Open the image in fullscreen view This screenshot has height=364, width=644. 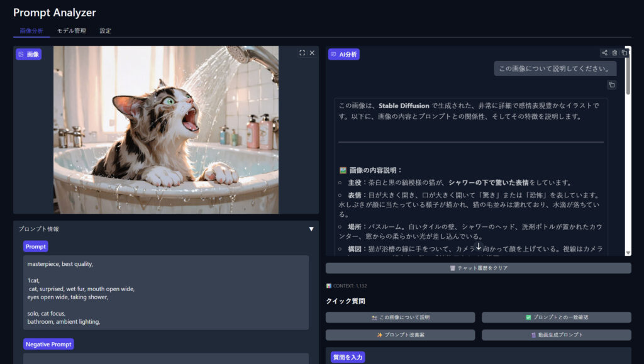[x=302, y=53]
